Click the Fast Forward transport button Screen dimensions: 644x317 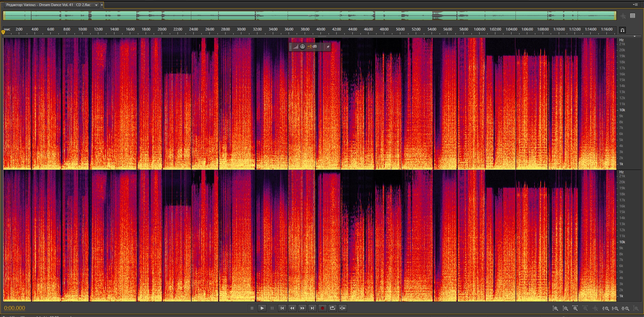(302, 308)
